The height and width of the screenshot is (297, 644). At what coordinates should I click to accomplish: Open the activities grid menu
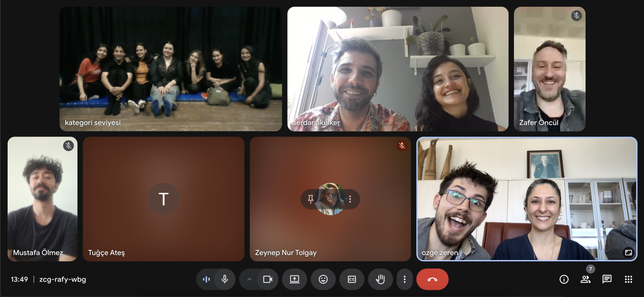(x=629, y=279)
